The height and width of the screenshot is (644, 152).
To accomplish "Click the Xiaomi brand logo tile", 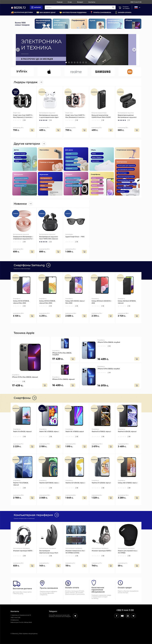I will [x=130, y=71].
